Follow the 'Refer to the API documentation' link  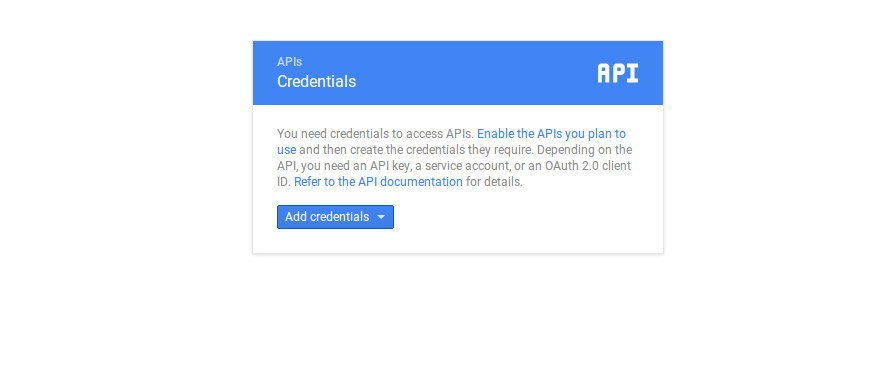(x=378, y=182)
